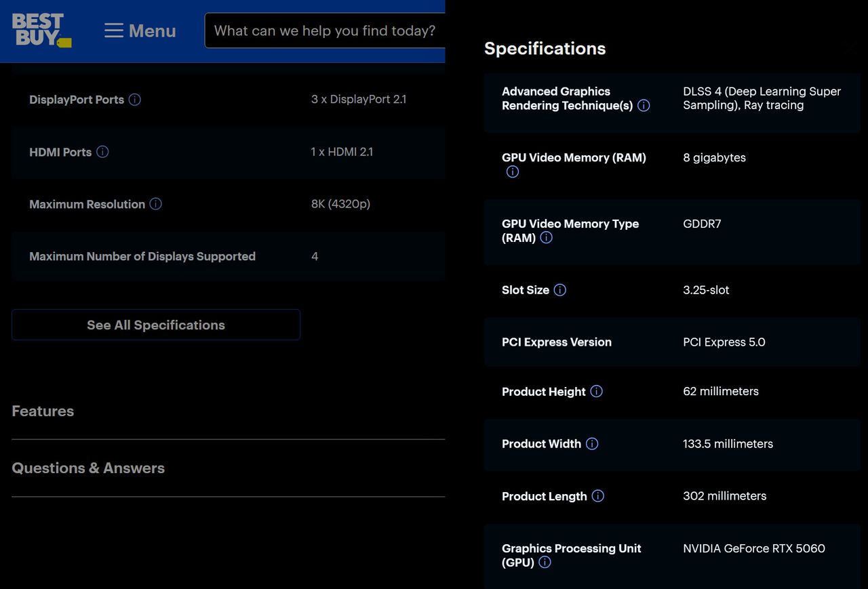Select the '8K (4320p)' resolution value

coord(340,204)
